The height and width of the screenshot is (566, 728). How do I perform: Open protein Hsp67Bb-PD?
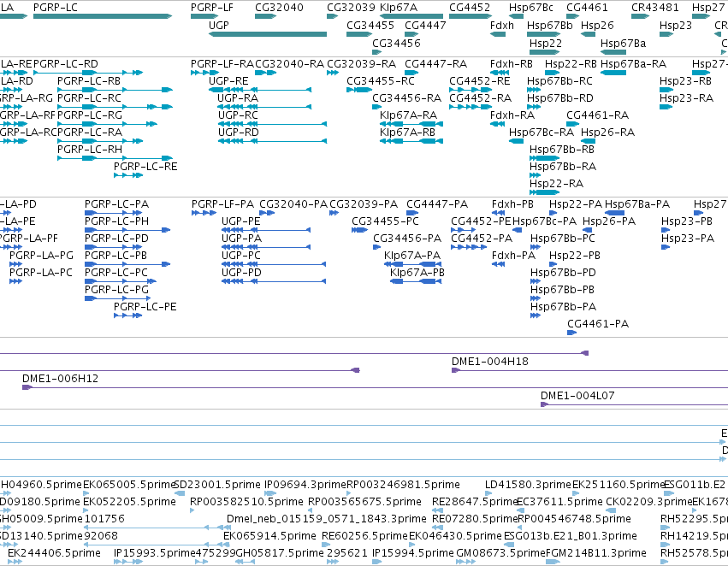point(563,273)
